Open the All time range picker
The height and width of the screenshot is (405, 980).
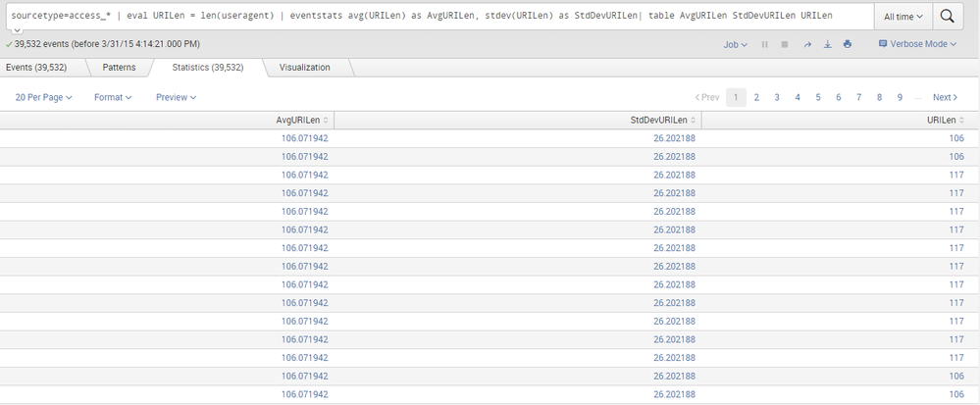pyautogui.click(x=903, y=17)
